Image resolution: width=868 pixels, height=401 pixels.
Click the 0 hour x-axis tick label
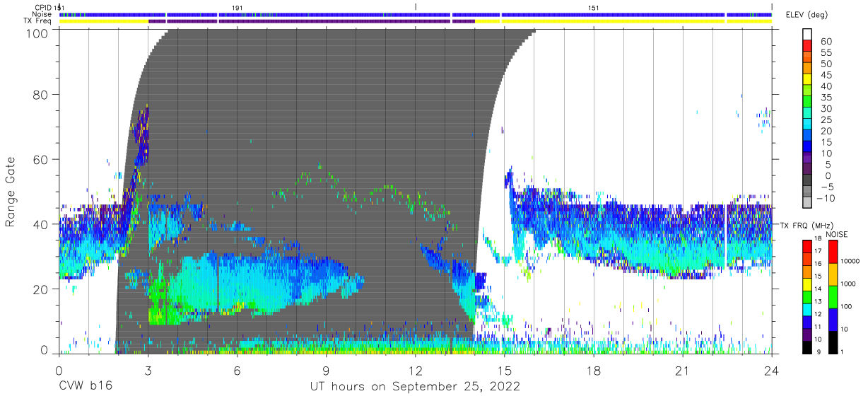(59, 370)
